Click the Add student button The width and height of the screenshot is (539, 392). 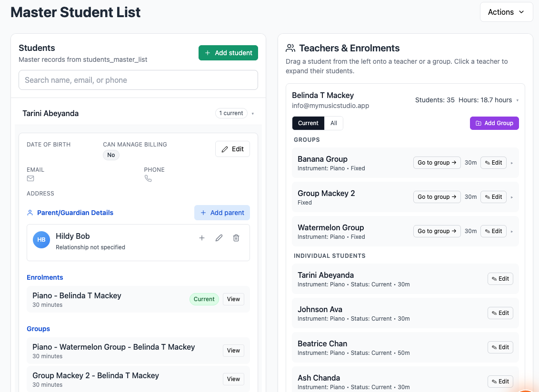(x=228, y=53)
